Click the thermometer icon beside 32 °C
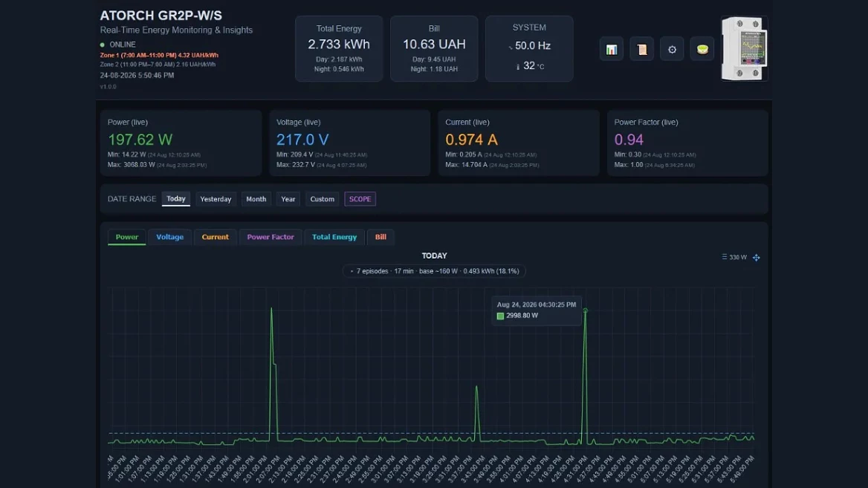 coord(518,66)
